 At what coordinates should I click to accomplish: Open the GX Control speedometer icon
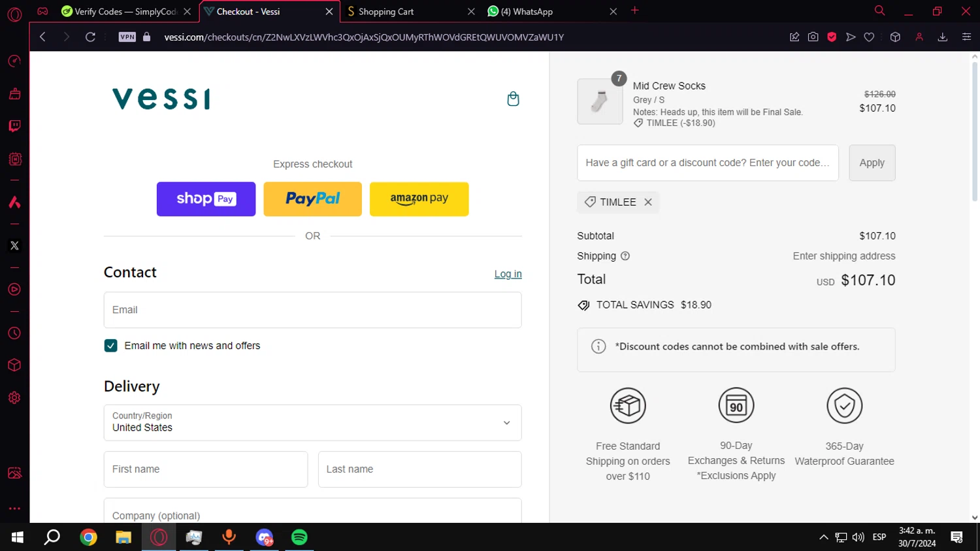(14, 61)
